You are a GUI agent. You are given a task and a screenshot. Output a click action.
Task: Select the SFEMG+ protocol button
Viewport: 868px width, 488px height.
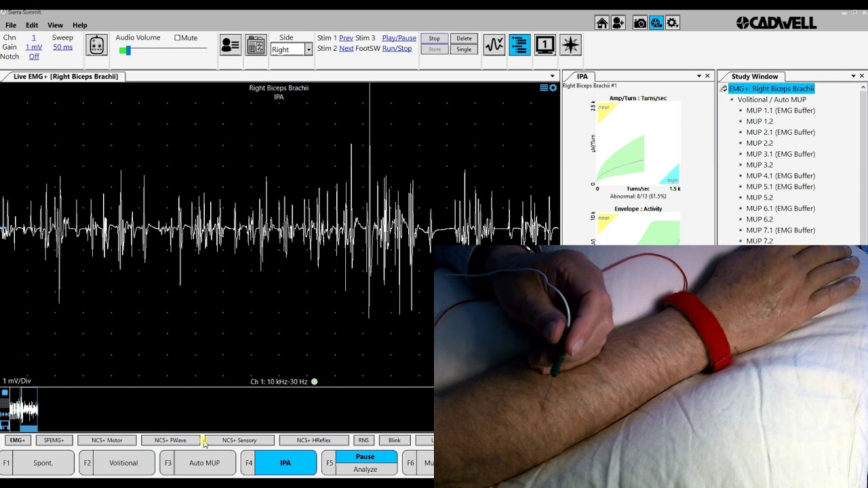coord(54,441)
